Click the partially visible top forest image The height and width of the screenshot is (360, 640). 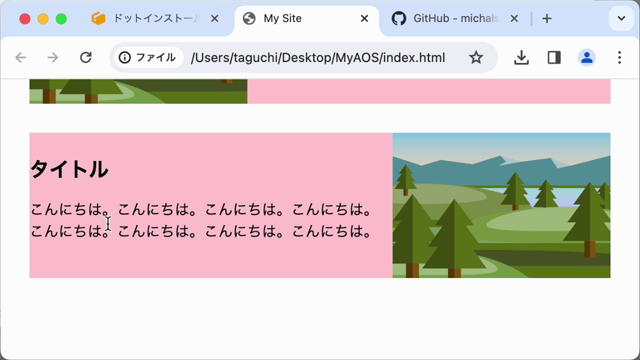[x=138, y=91]
